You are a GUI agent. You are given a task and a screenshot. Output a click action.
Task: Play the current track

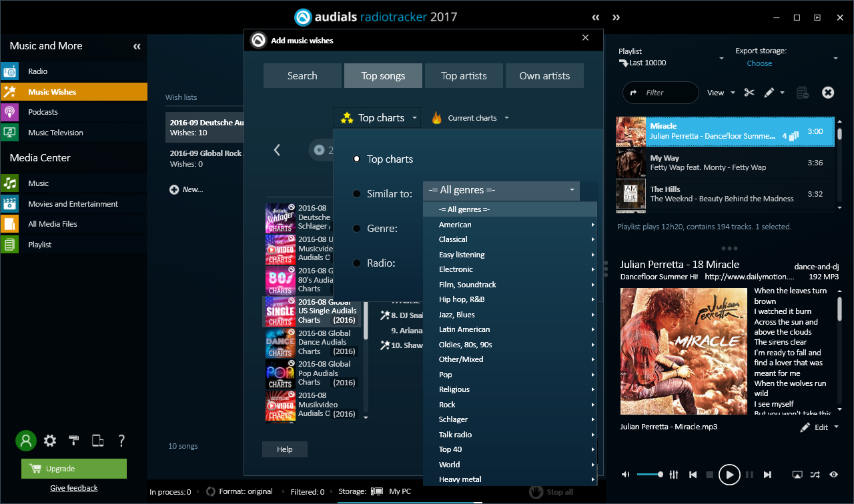point(730,475)
